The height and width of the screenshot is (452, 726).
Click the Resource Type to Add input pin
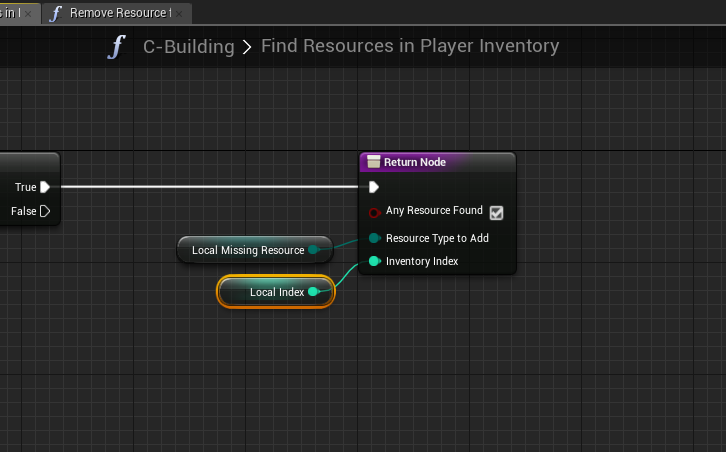pyautogui.click(x=374, y=238)
